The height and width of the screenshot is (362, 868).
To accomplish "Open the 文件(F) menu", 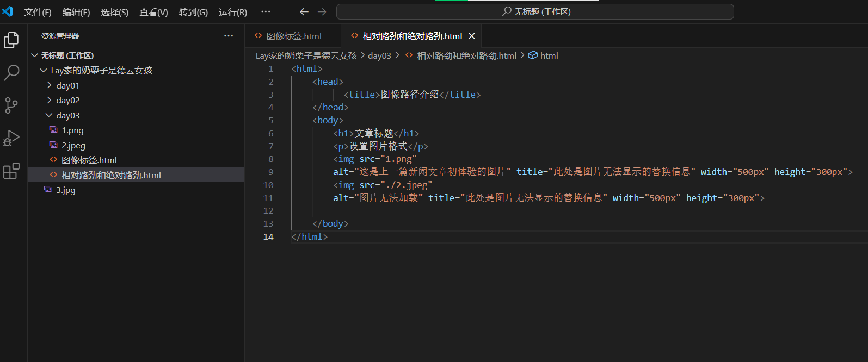I will (x=38, y=12).
